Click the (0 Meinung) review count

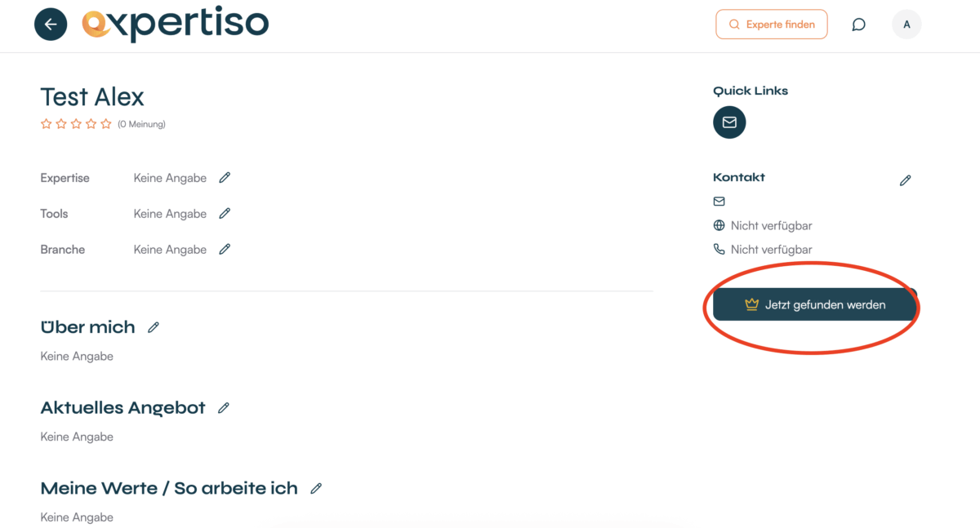coord(141,124)
